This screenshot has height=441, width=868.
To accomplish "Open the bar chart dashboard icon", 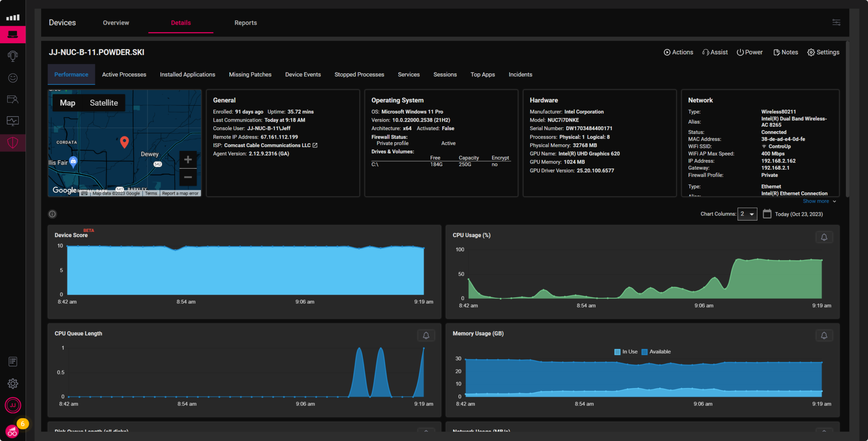I will click(x=13, y=17).
